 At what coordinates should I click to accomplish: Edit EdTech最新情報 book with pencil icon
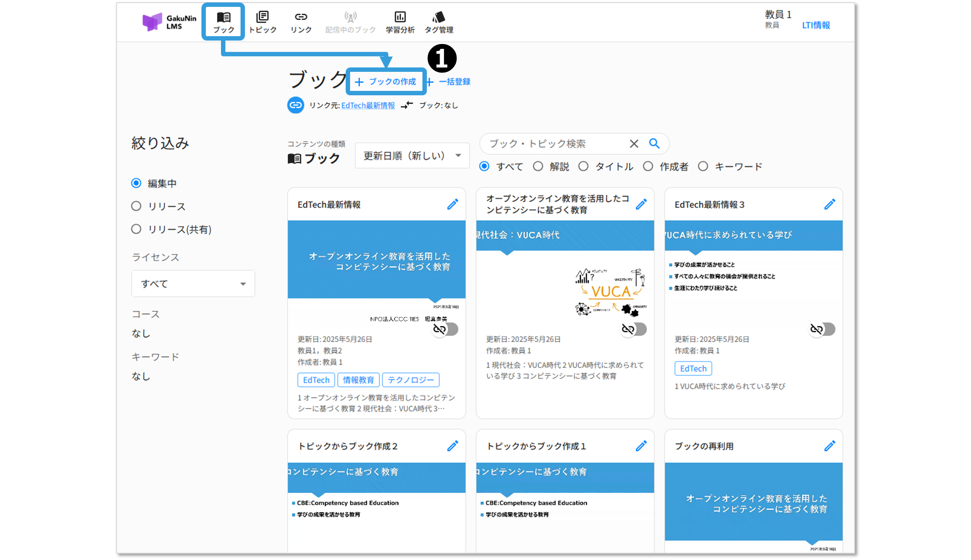coord(453,204)
